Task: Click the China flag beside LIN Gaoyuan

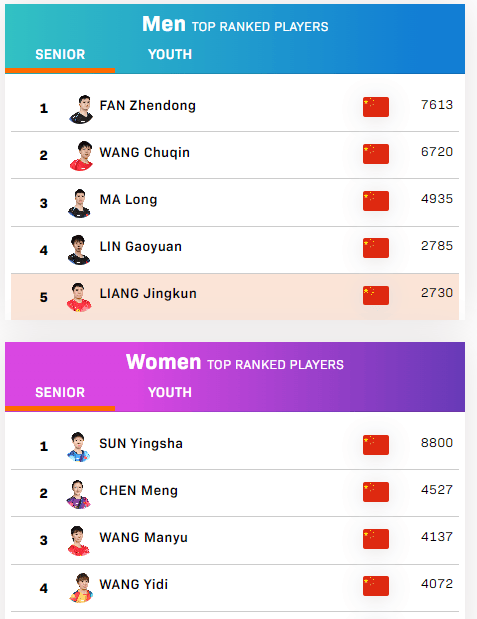Action: [376, 248]
